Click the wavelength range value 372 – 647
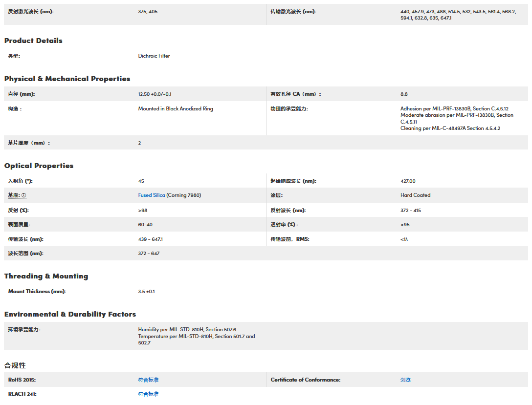The image size is (532, 405). click(x=149, y=254)
